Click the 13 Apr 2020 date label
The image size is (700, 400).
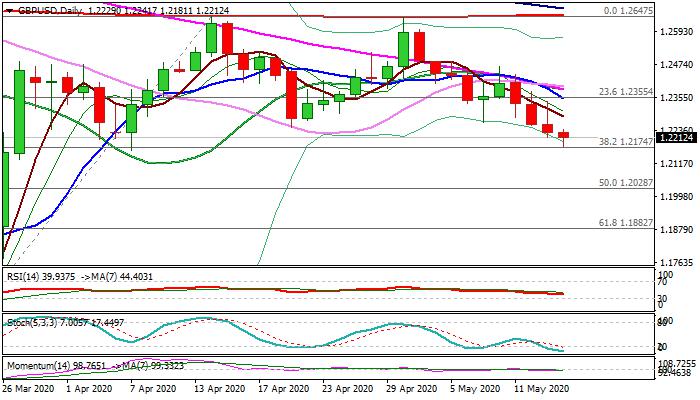tap(219, 389)
